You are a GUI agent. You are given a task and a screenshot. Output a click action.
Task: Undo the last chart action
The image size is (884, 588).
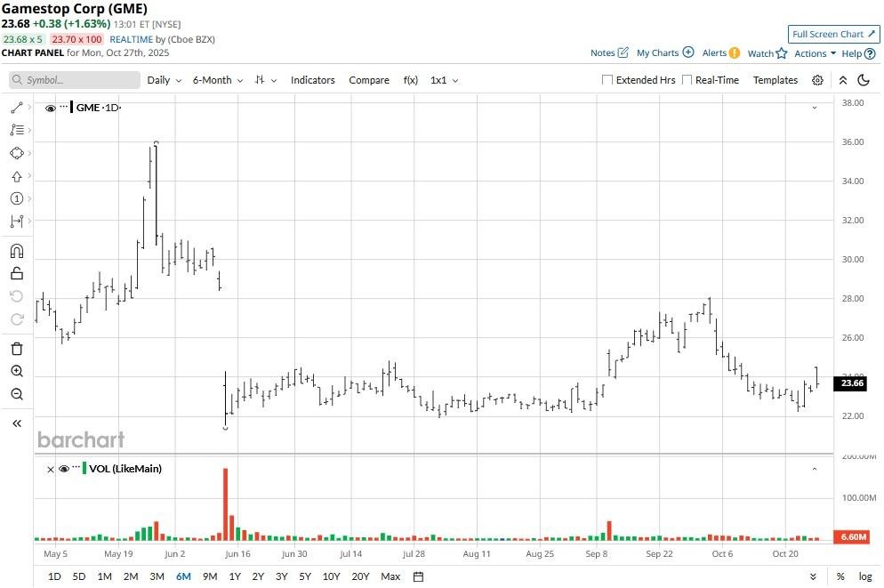[17, 296]
